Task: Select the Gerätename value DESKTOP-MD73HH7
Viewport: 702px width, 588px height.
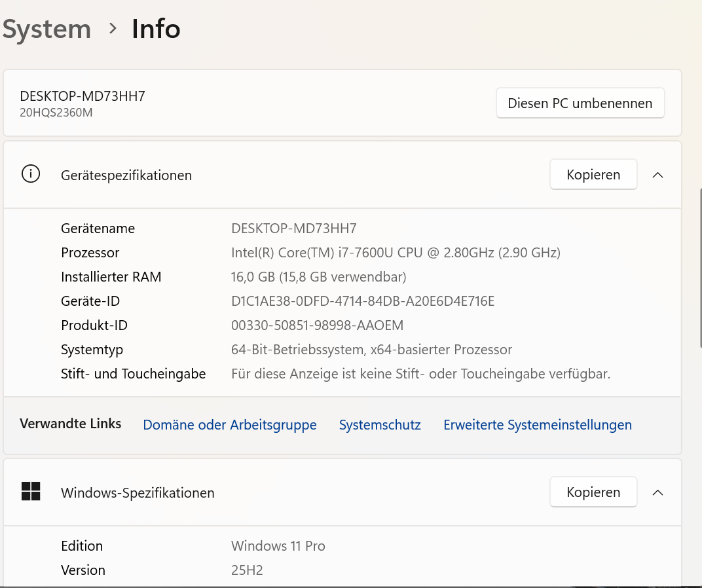Action: pyautogui.click(x=293, y=229)
